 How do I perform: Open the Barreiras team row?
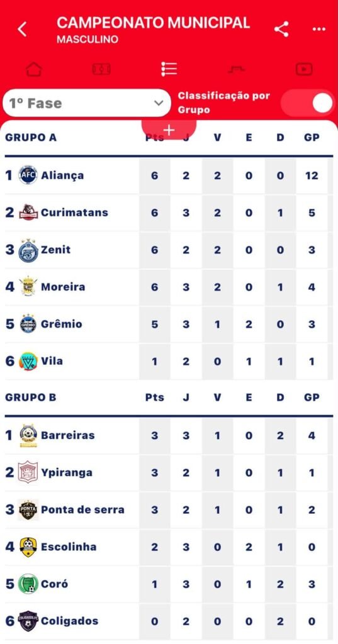pyautogui.click(x=169, y=435)
